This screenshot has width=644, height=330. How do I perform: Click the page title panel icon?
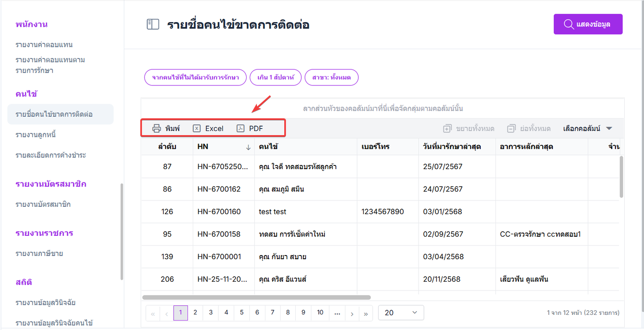153,24
